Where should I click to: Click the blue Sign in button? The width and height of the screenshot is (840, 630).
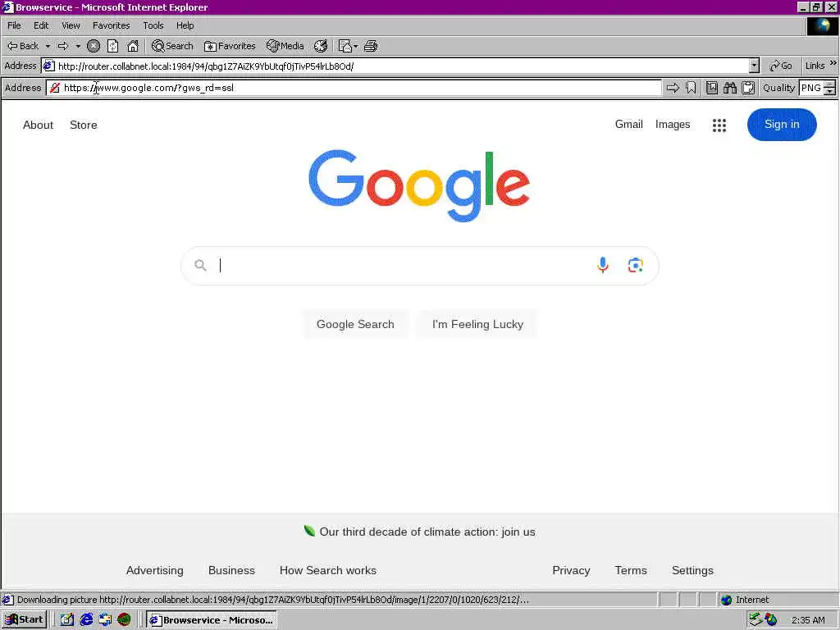pyautogui.click(x=782, y=125)
